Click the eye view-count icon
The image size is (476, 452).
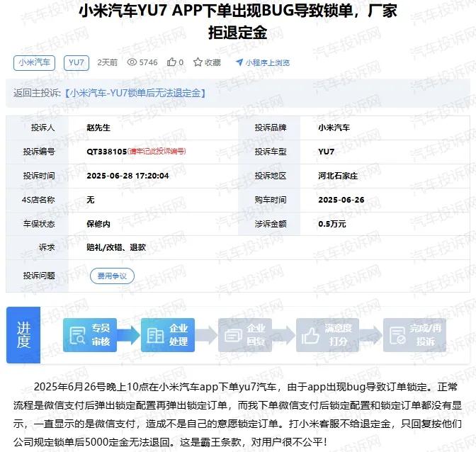[x=131, y=62]
